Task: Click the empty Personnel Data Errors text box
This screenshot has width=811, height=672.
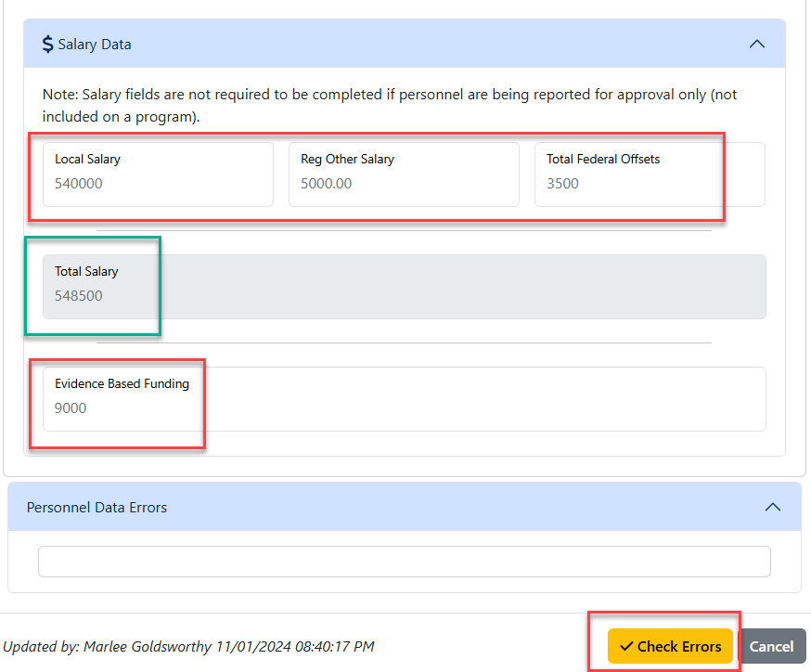Action: click(x=405, y=562)
